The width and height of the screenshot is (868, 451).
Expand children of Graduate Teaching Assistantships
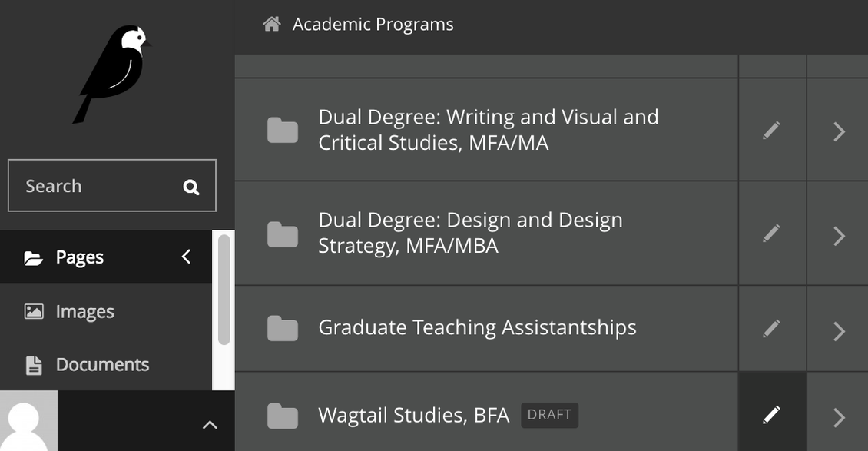(837, 328)
